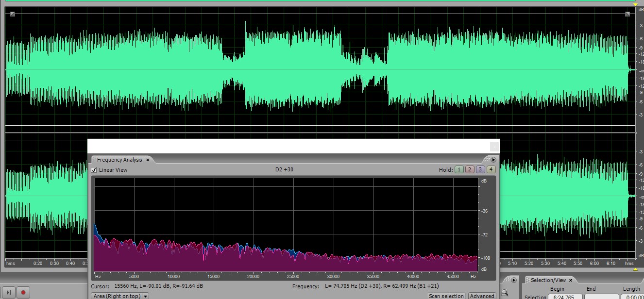
Task: Click the zoom magnifier icon
Action: pos(505,292)
